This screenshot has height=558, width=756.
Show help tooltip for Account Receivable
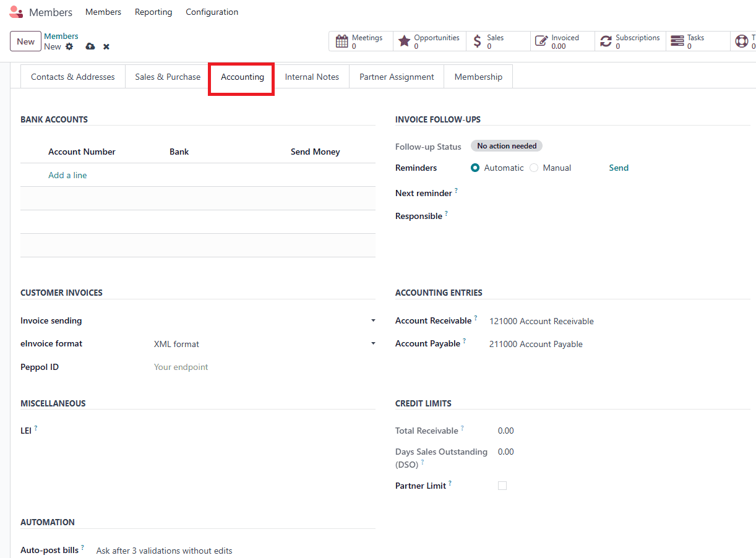(476, 318)
